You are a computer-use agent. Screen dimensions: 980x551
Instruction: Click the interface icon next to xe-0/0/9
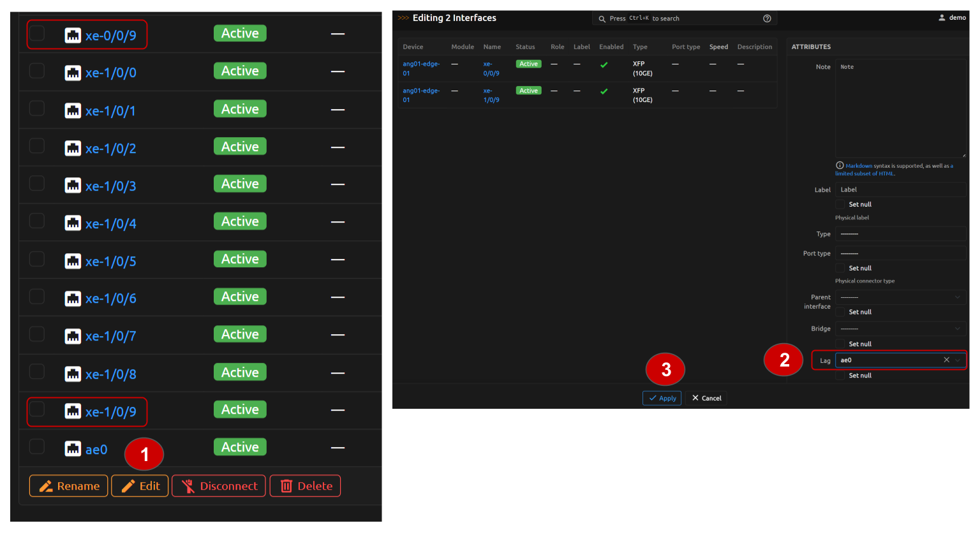coord(73,35)
